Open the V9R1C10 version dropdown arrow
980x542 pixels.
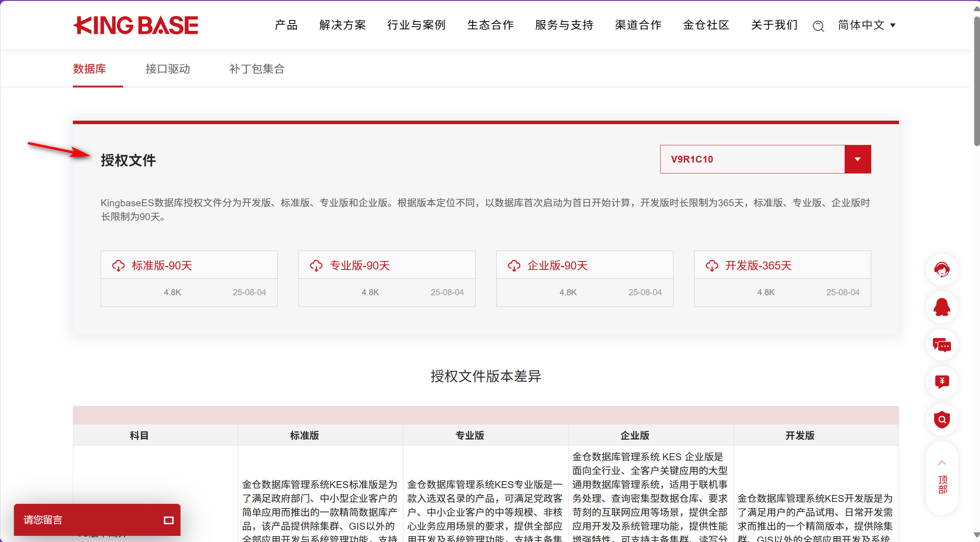857,159
